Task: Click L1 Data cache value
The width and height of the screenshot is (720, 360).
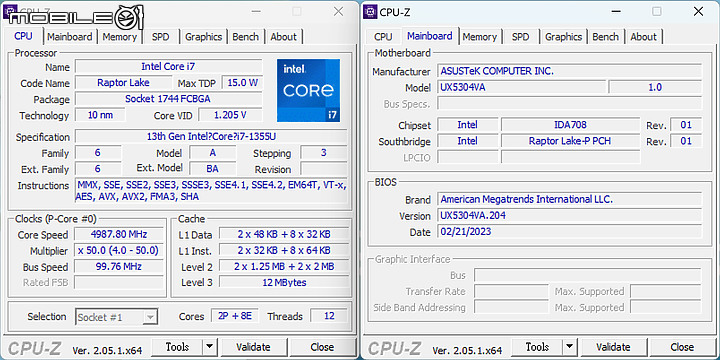Action: point(284,234)
